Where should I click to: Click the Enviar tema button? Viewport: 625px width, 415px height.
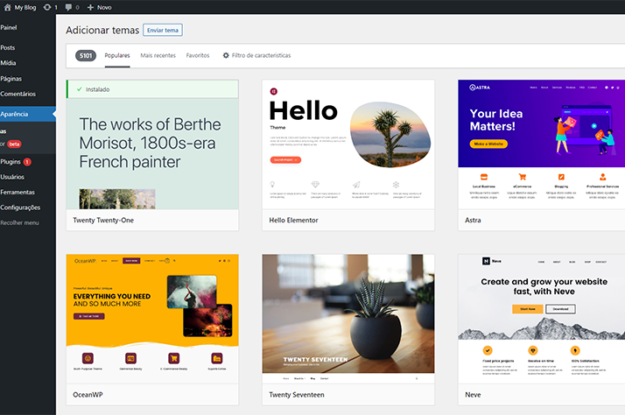click(x=163, y=30)
